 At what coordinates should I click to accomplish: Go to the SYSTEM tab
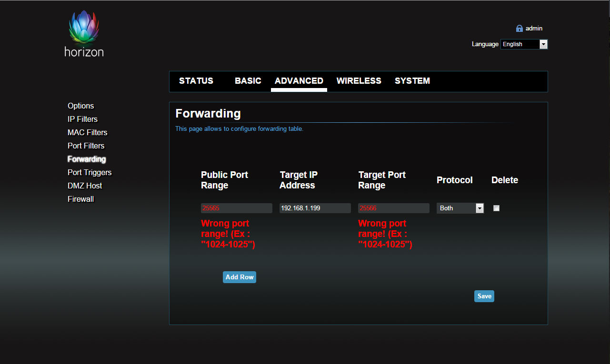(412, 81)
